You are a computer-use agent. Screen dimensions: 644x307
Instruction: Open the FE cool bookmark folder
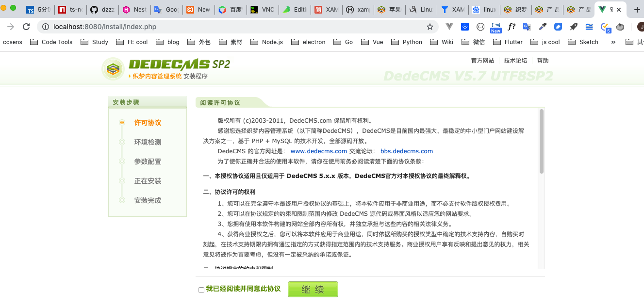[x=132, y=42]
